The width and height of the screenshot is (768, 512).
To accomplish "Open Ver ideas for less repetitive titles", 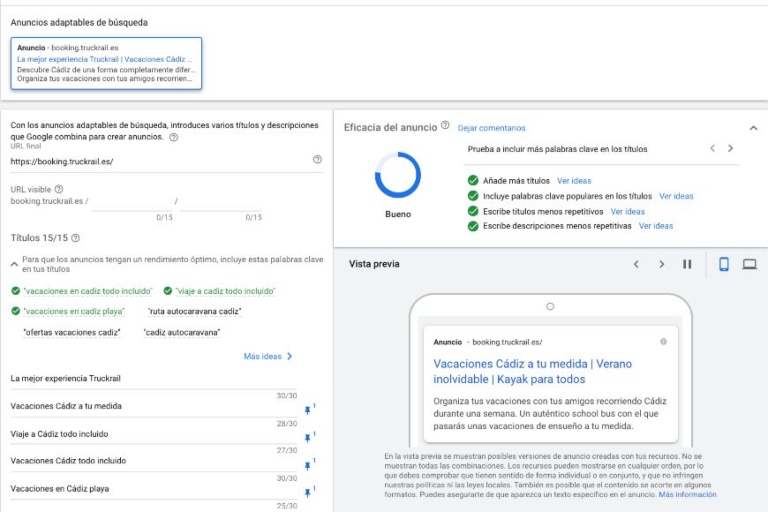I will point(627,212).
